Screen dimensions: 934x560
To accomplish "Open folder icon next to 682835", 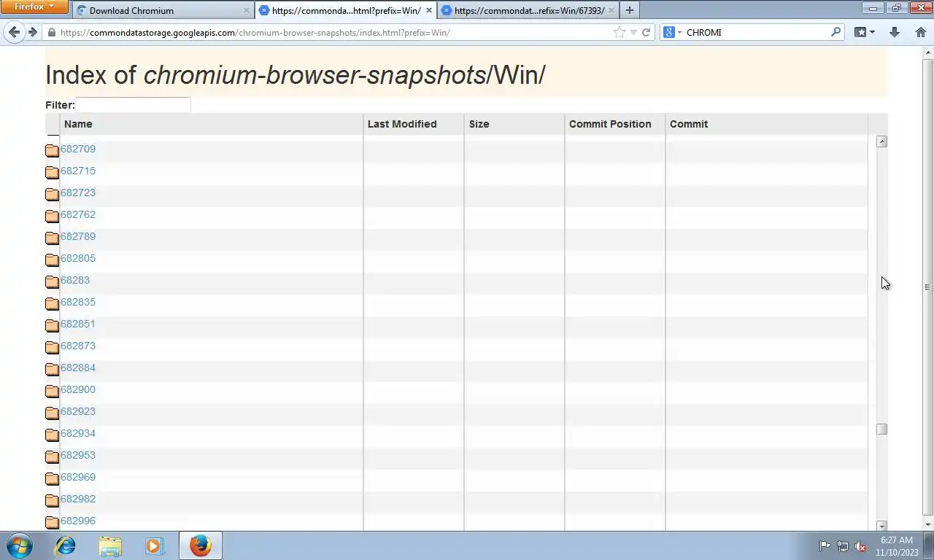I will (52, 304).
